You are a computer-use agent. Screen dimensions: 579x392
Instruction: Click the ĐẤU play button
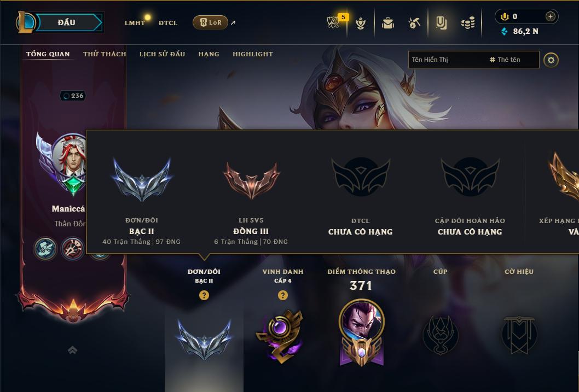click(66, 22)
